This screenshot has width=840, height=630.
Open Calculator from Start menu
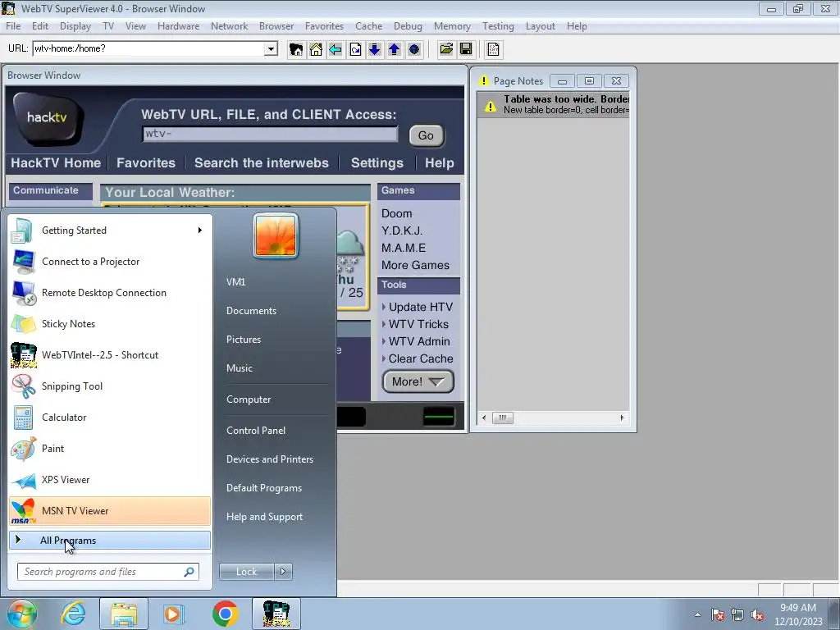110,418
